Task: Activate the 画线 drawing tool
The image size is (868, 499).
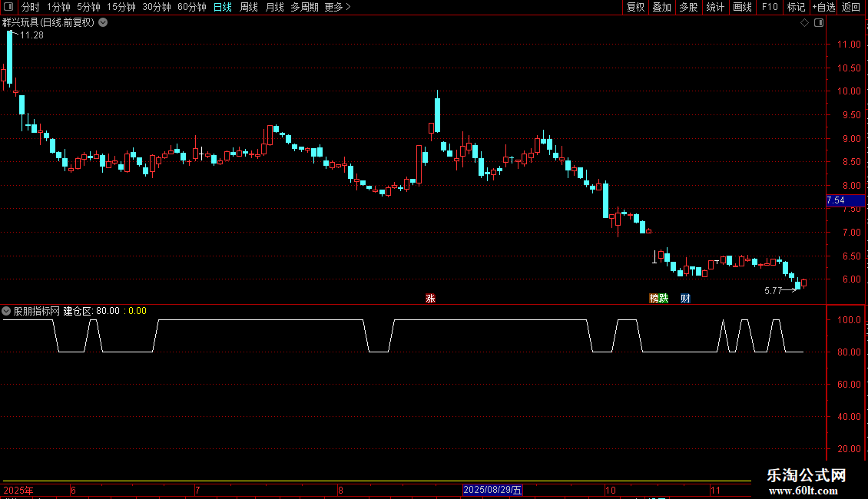Action: tap(742, 7)
